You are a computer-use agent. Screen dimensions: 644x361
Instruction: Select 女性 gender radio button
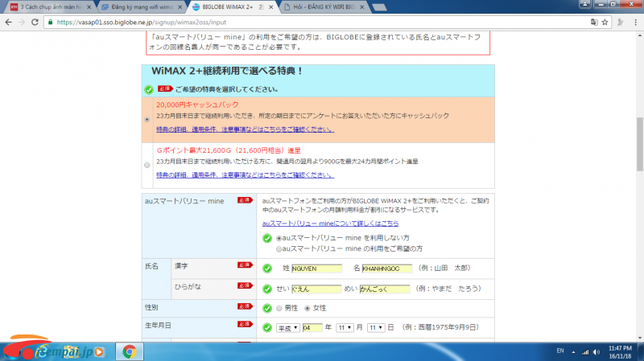[x=308, y=308]
